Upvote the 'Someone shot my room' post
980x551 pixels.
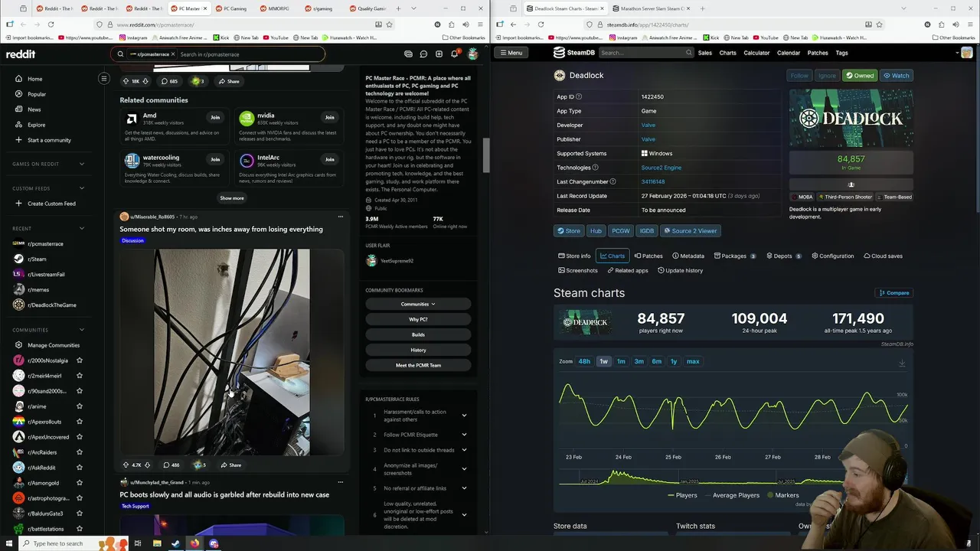point(126,465)
